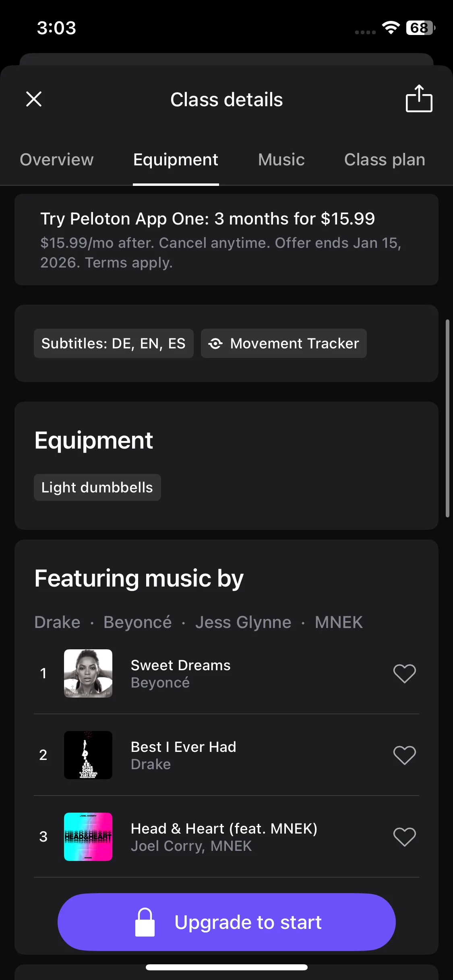Switch to the Overview tab
This screenshot has width=453, height=980.
point(56,160)
